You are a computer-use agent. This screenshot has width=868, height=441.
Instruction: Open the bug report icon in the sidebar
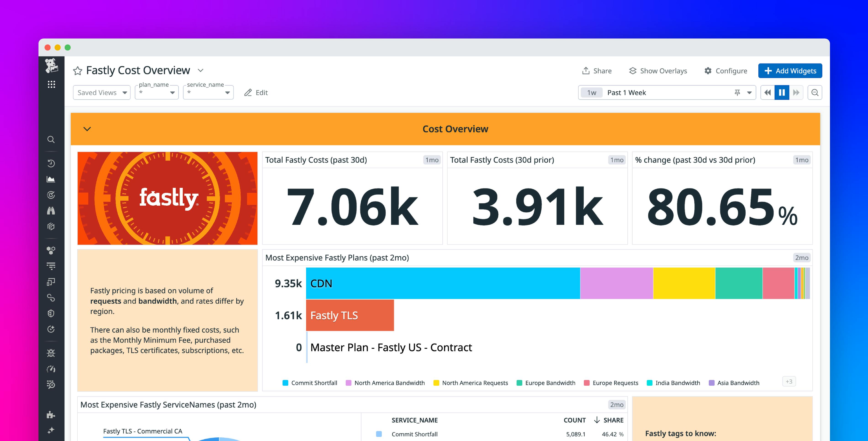[51, 353]
